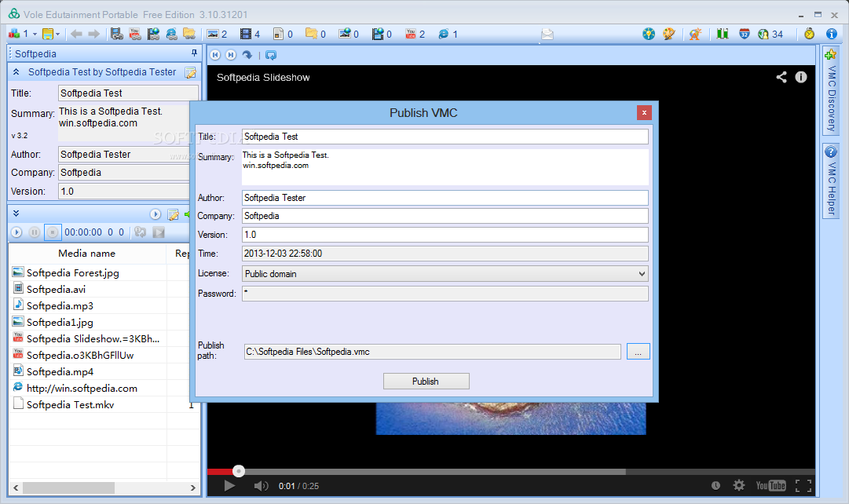Viewport: 849px width, 504px height.
Task: Select Softpedia Forest.jpg in media list
Action: (72, 273)
